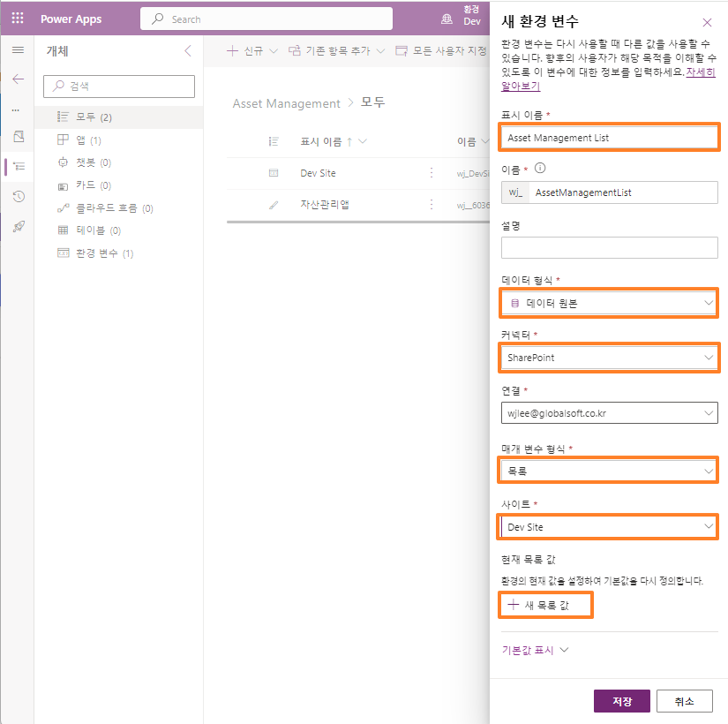The width and height of the screenshot is (728, 724).
Task: Open the 신규 dropdown menu
Action: pos(252,50)
